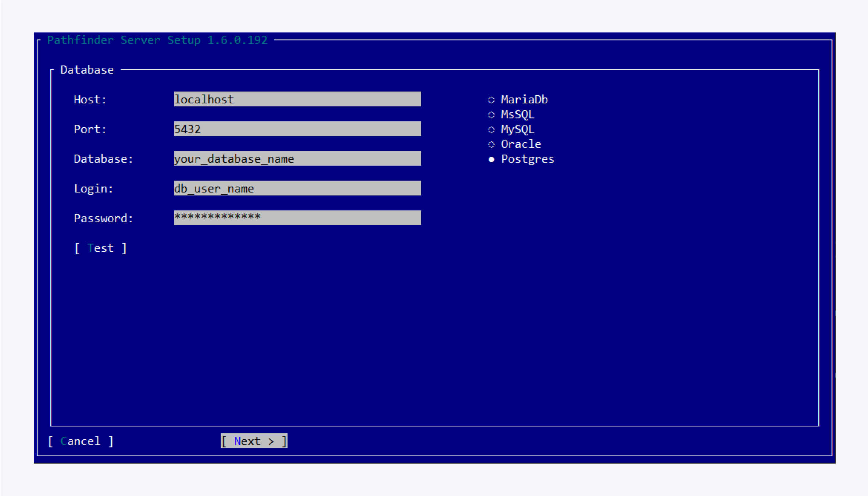
Task: Click the Login: label
Action: coord(93,188)
